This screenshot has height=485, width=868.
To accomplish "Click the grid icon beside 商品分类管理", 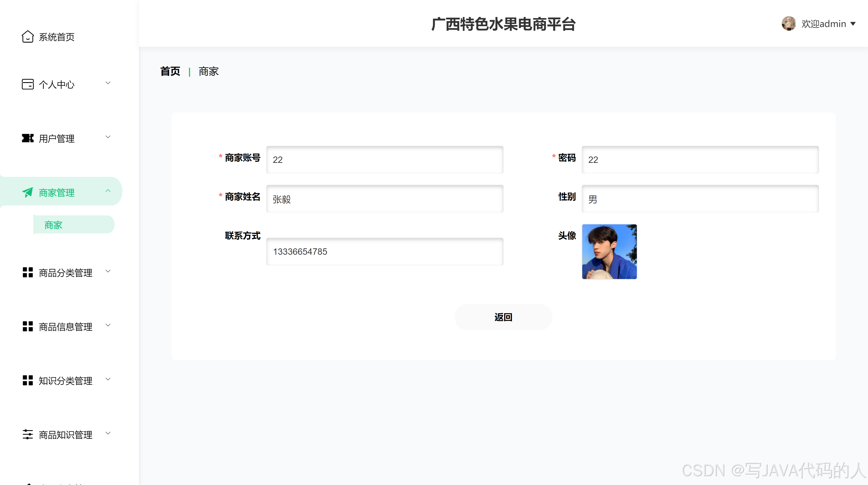I will tap(28, 272).
